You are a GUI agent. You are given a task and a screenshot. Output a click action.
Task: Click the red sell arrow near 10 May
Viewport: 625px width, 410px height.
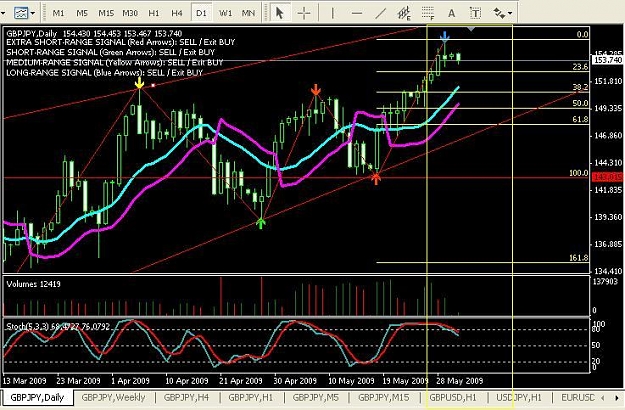316,90
